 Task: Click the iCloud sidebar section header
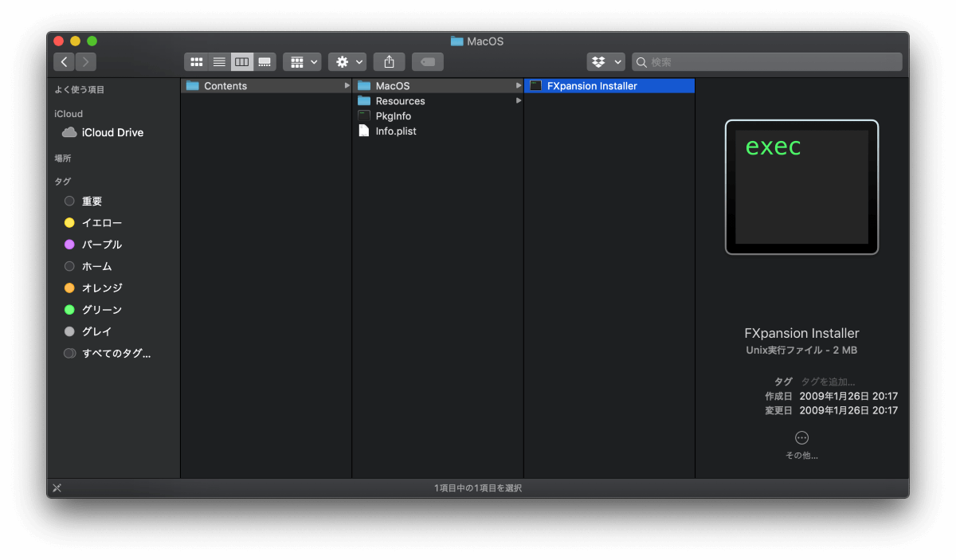(69, 114)
